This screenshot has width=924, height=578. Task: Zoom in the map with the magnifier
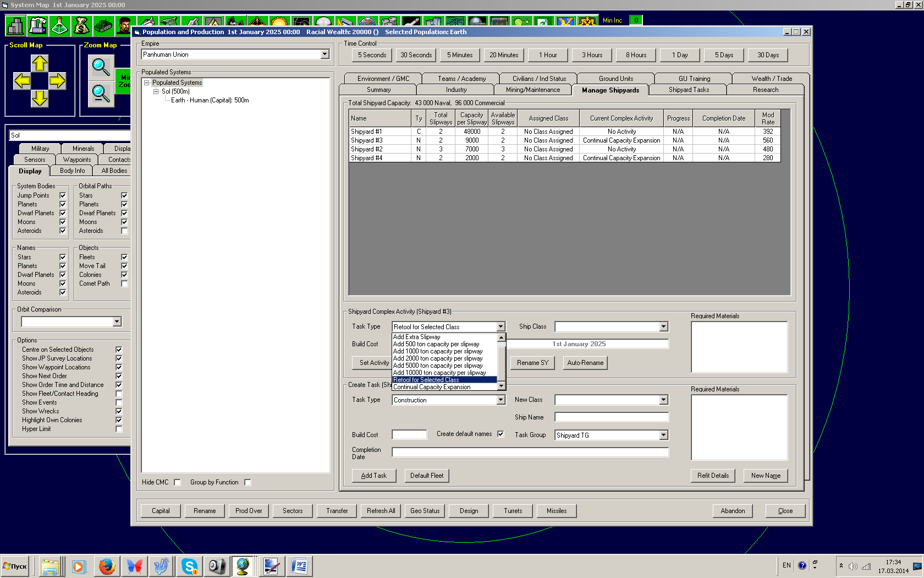(x=101, y=67)
